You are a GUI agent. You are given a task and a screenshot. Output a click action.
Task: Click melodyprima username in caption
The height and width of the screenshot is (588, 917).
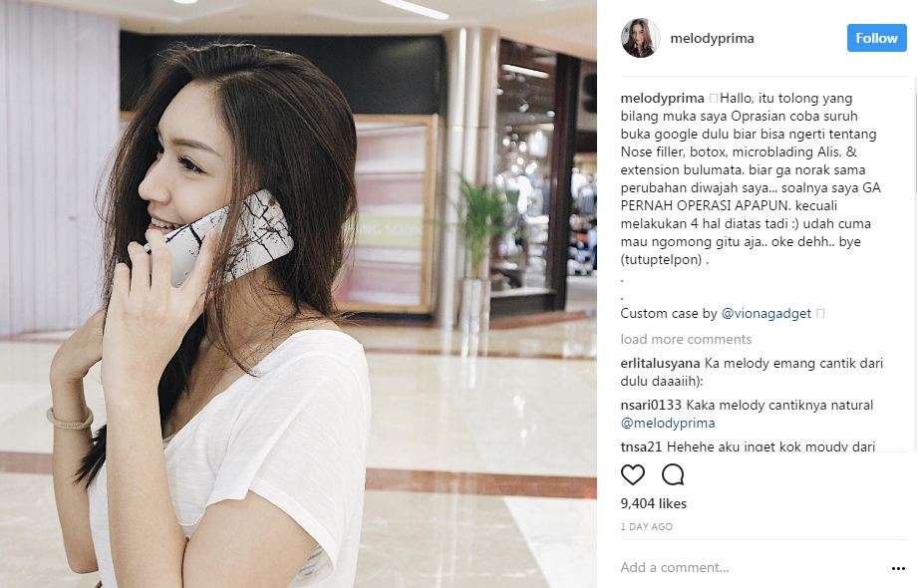click(x=662, y=99)
